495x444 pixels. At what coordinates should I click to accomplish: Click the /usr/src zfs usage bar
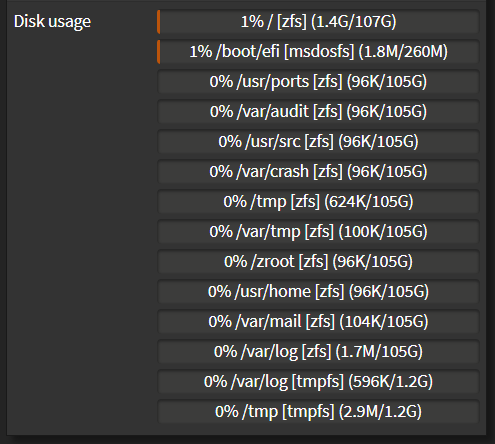pos(318,142)
